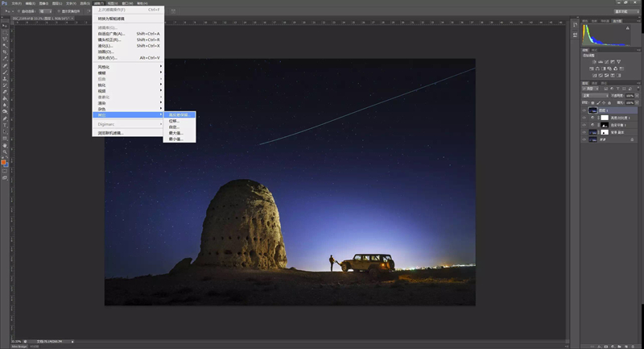Select the Lasso tool
The width and height of the screenshot is (644, 349).
[5, 39]
